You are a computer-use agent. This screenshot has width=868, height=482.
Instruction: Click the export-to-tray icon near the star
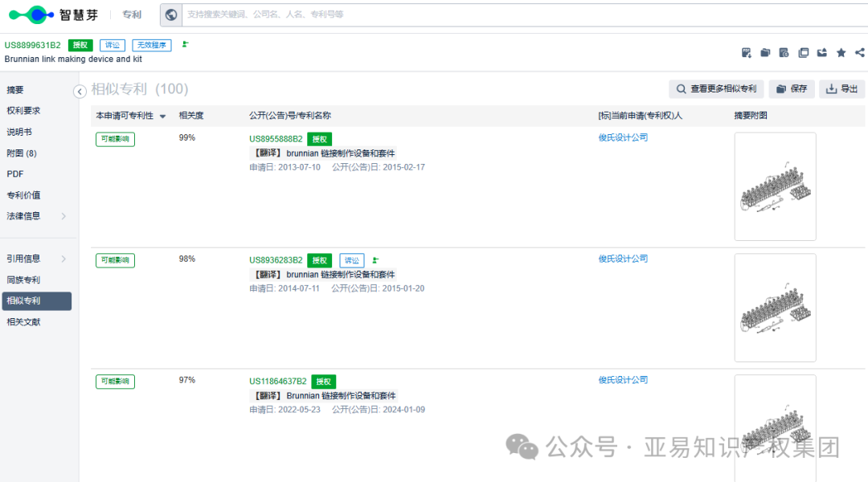pyautogui.click(x=821, y=52)
